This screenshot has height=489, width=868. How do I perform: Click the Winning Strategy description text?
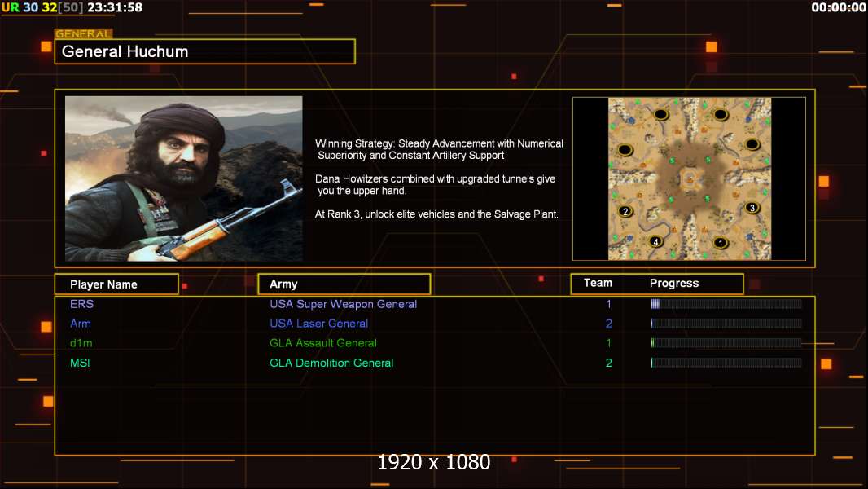[x=439, y=149]
